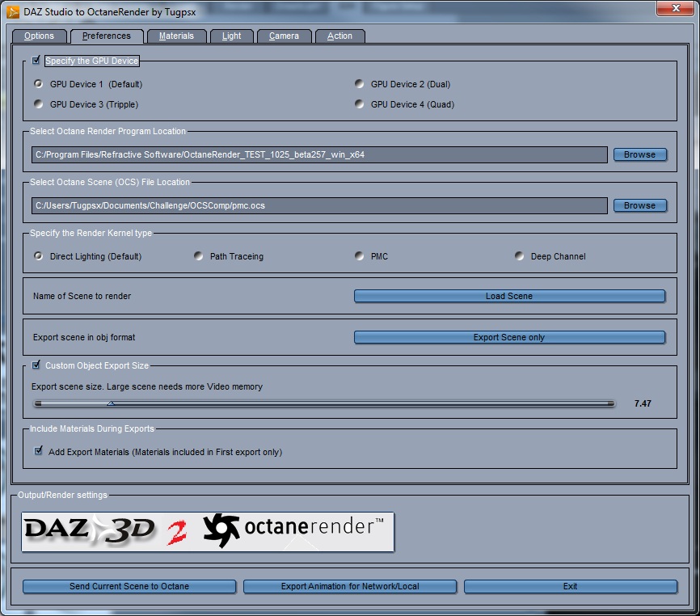Click the DAZ Studio title bar icon

(x=13, y=12)
